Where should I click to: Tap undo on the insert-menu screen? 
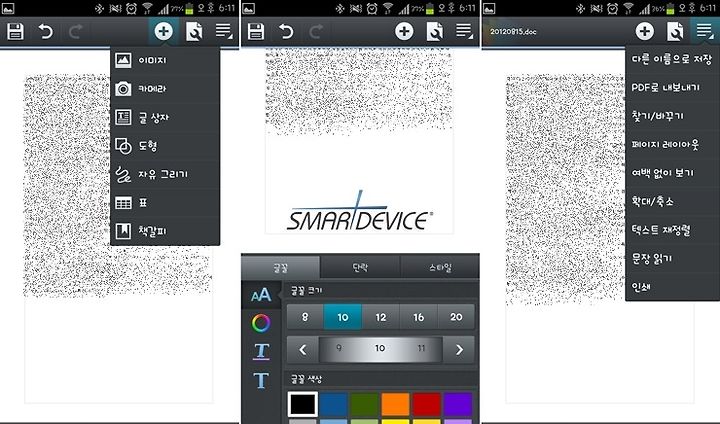point(45,32)
